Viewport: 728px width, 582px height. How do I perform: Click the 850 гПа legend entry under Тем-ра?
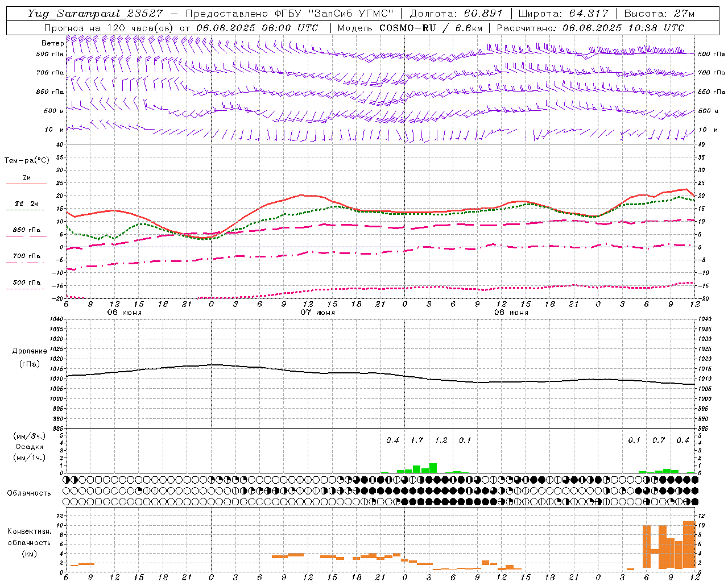(26, 230)
